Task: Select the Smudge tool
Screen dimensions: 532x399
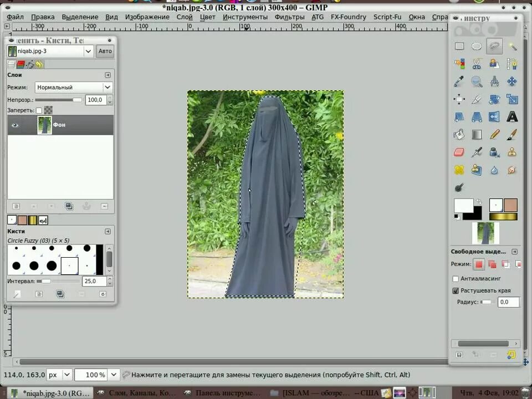Action: [x=512, y=170]
